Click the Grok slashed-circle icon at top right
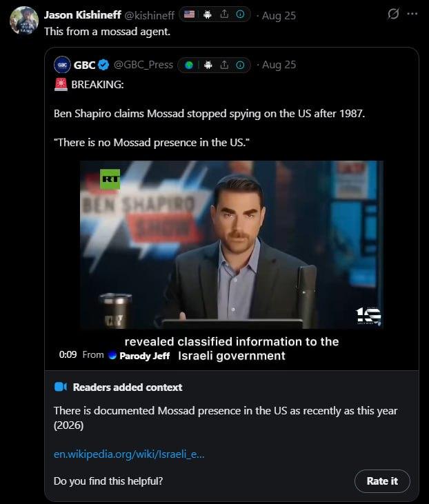Image resolution: width=429 pixels, height=504 pixels. [x=393, y=14]
